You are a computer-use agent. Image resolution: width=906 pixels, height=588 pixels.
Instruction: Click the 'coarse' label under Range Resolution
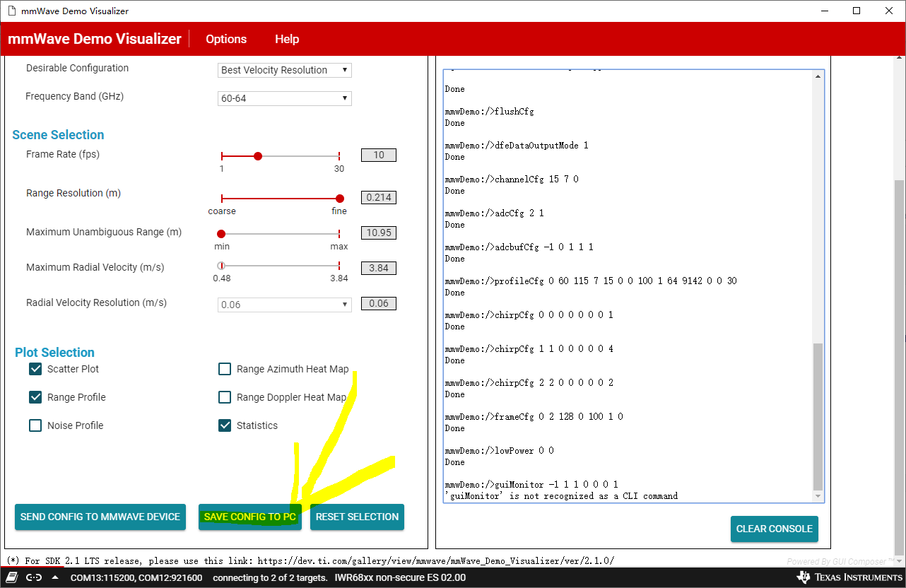click(222, 211)
